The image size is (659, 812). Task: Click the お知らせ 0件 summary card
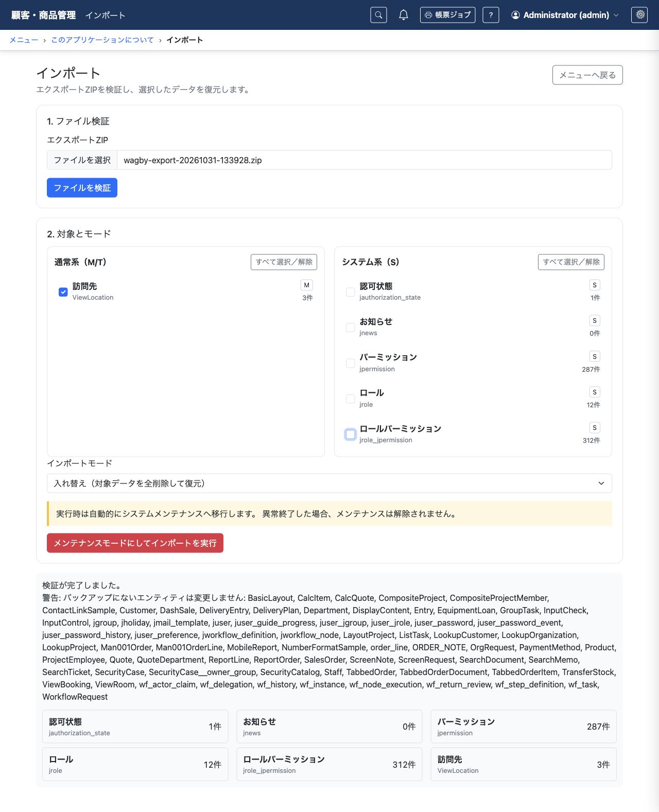tap(329, 727)
